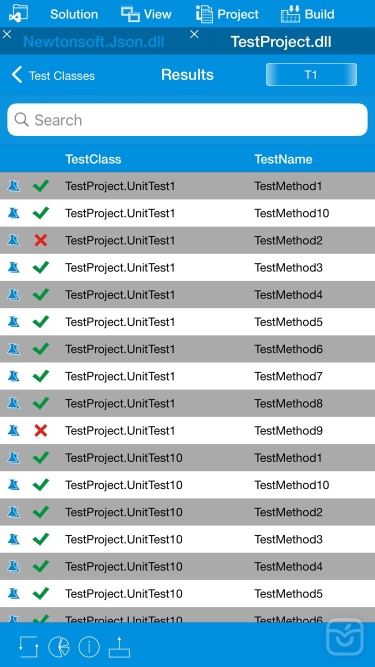
Task: Click green passed checkmark for UnitTest1 TestMethod1
Action: 41,186
